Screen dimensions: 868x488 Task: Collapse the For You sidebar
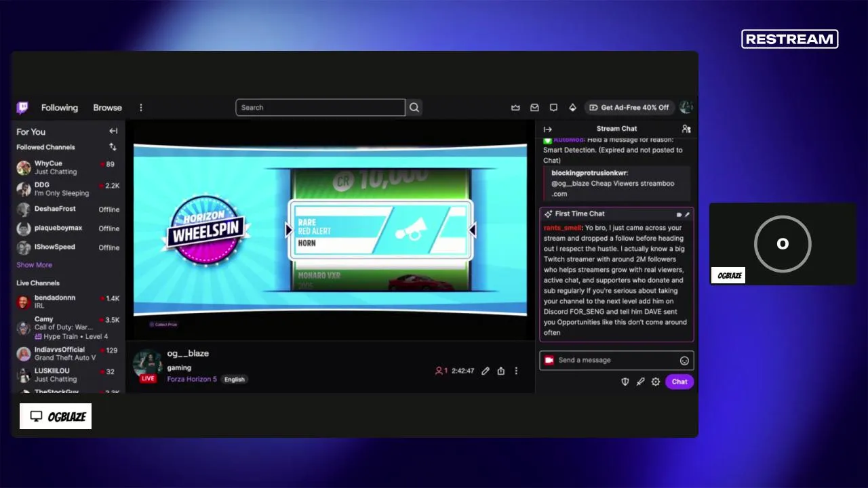[113, 131]
